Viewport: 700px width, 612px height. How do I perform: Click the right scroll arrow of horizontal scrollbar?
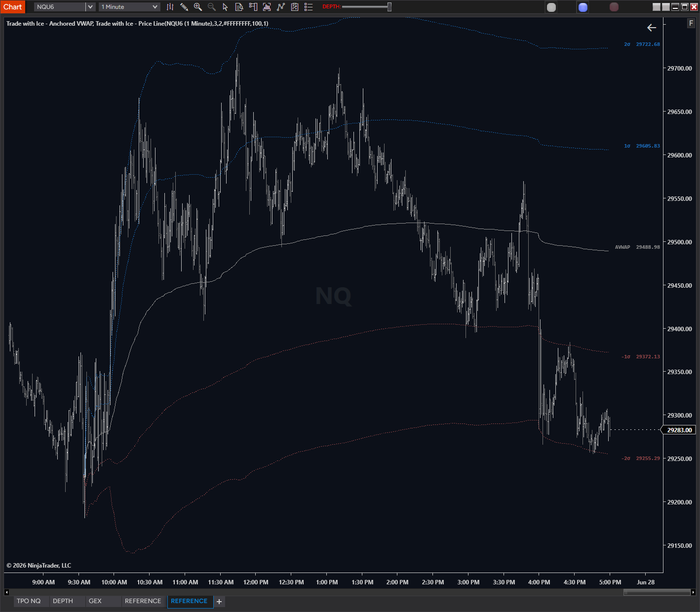pyautogui.click(x=693, y=592)
